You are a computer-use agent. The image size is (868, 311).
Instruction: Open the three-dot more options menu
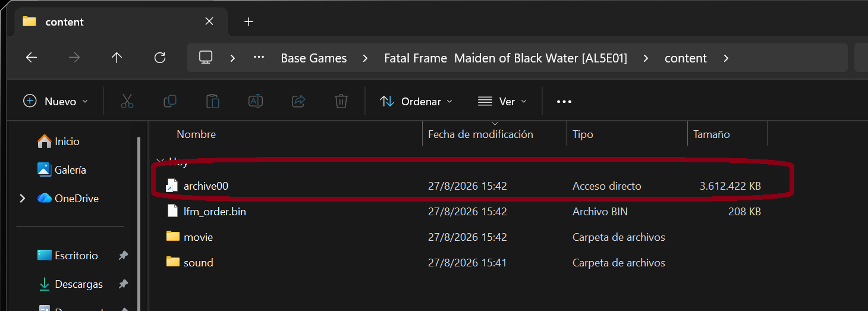564,102
